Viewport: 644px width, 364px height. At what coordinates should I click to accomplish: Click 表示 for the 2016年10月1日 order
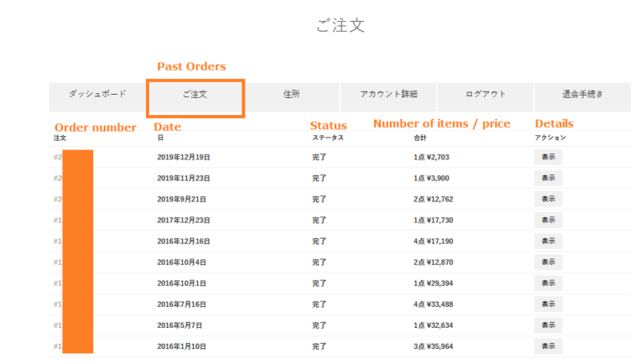[548, 283]
